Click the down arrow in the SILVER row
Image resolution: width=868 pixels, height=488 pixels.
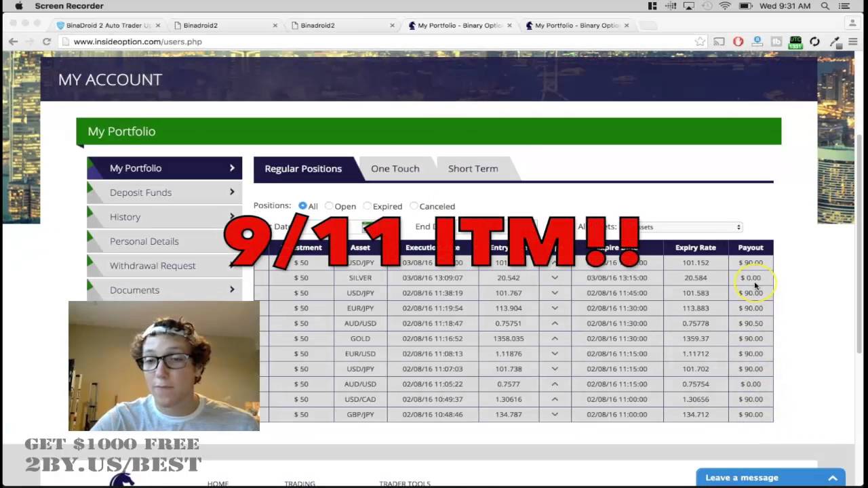[x=555, y=278]
